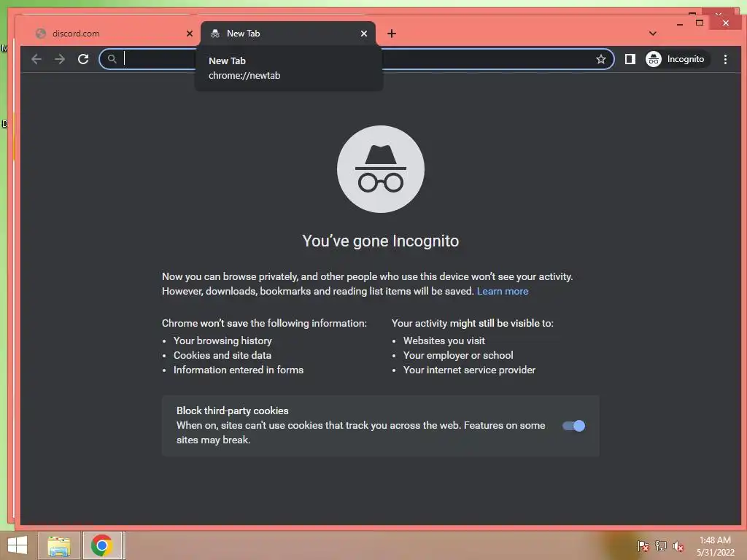The image size is (747, 560).
Task: Click "Websites you visit" list item
Action: tap(444, 341)
